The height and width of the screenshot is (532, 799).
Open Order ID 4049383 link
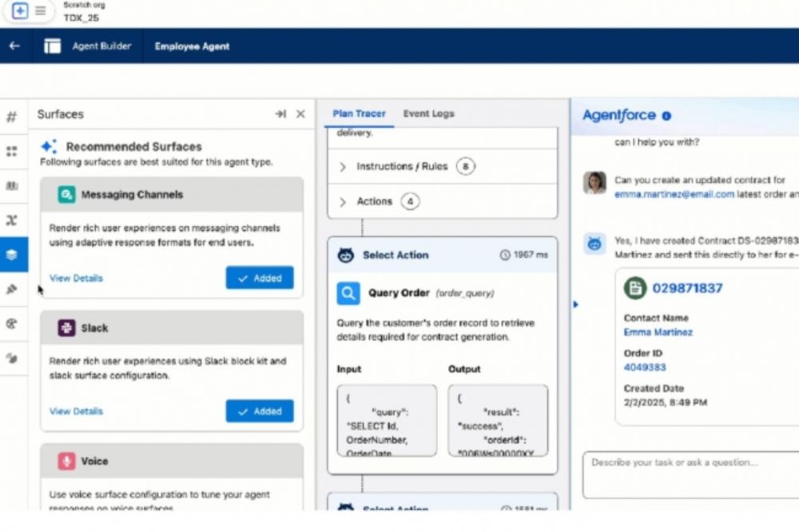coord(645,367)
